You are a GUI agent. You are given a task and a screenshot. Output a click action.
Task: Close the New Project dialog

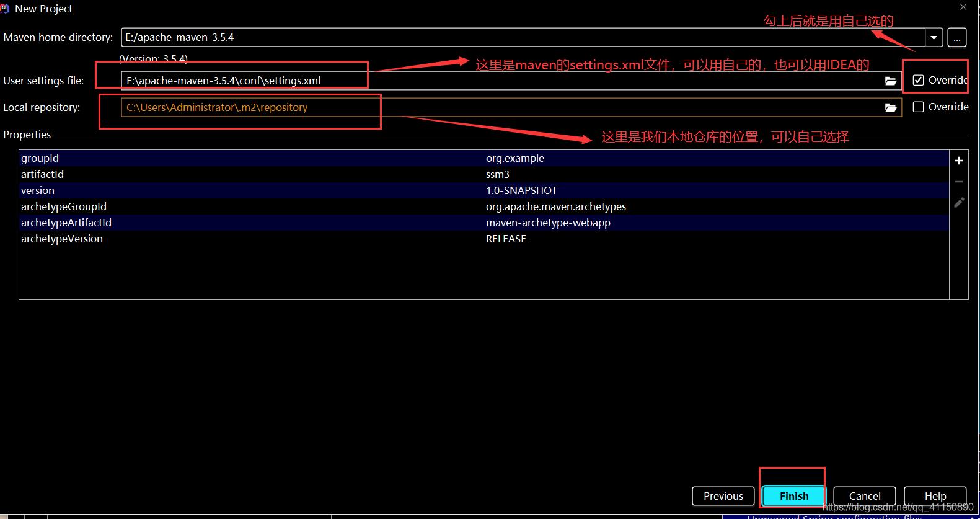point(963,7)
